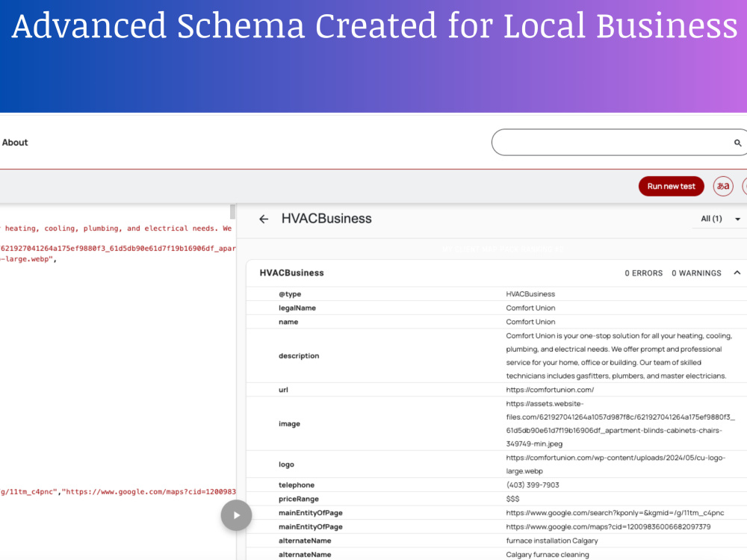
Task: Select the @type property row
Action: tap(497, 293)
